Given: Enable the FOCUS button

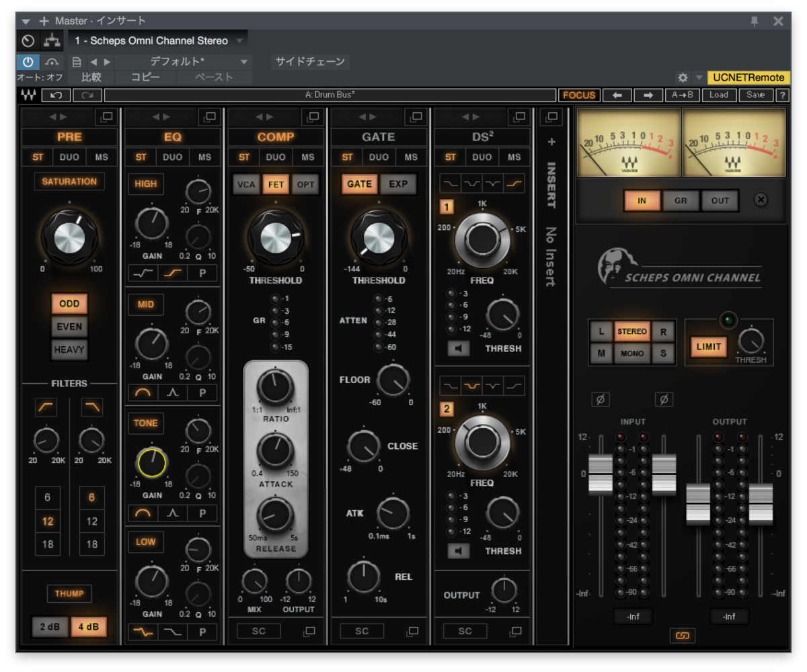Looking at the screenshot, I should pos(579,95).
